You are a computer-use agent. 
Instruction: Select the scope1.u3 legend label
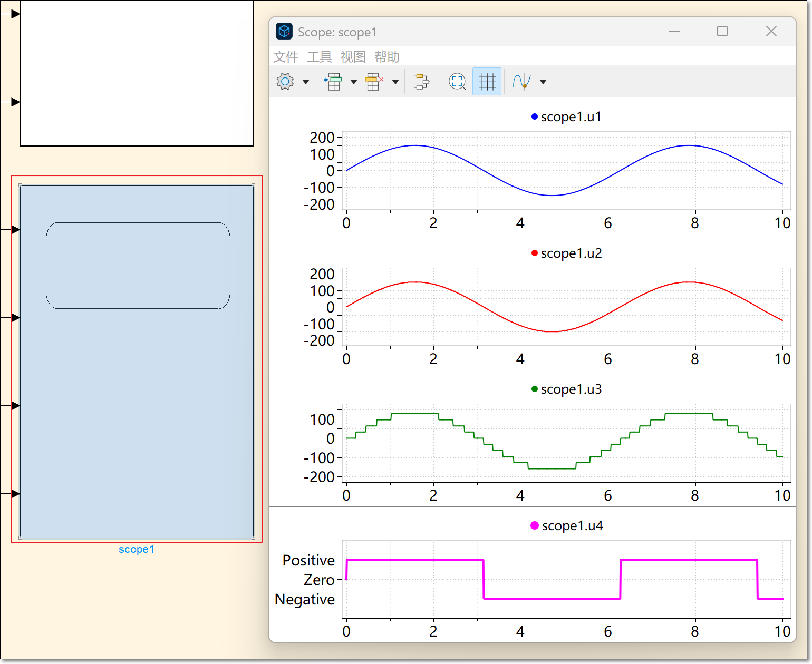571,389
